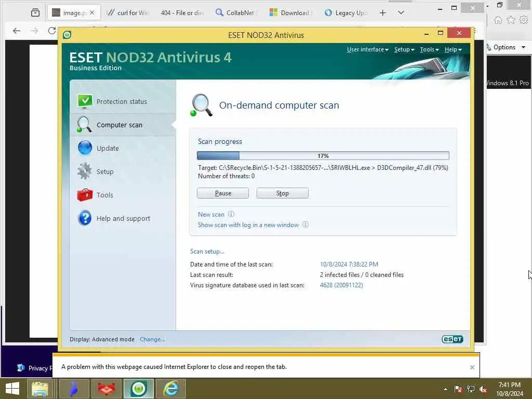This screenshot has height=399, width=532.
Task: Click the scan progress bar at 17%
Action: [x=323, y=156]
